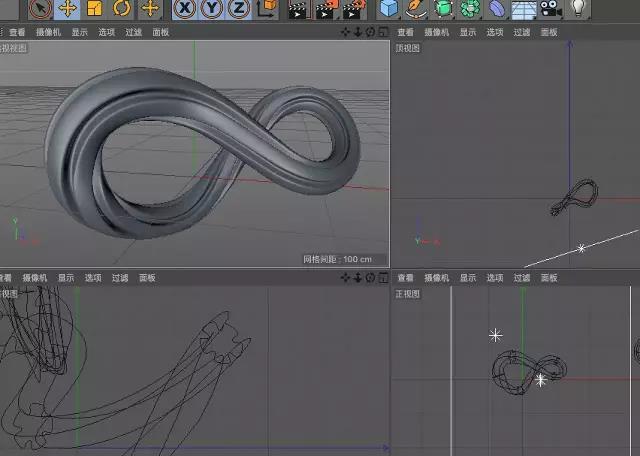The image size is (640, 456).
Task: Click the recent tool cross icon
Action: pos(150,8)
